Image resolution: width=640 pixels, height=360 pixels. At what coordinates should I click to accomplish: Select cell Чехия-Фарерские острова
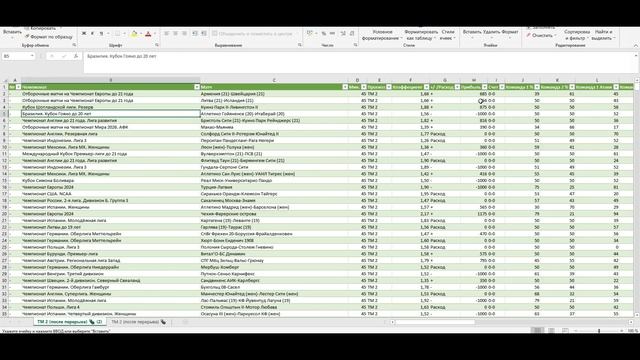coord(274,214)
